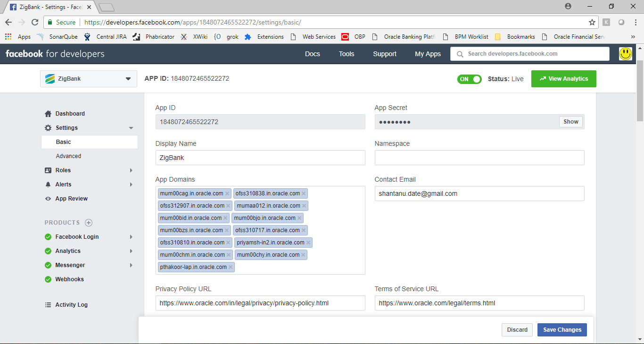
Task: Click the ZigBank browser tab
Action: (52, 7)
